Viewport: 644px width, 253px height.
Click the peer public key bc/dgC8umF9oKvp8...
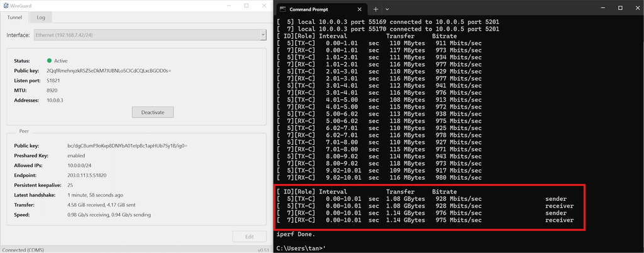pyautogui.click(x=127, y=146)
